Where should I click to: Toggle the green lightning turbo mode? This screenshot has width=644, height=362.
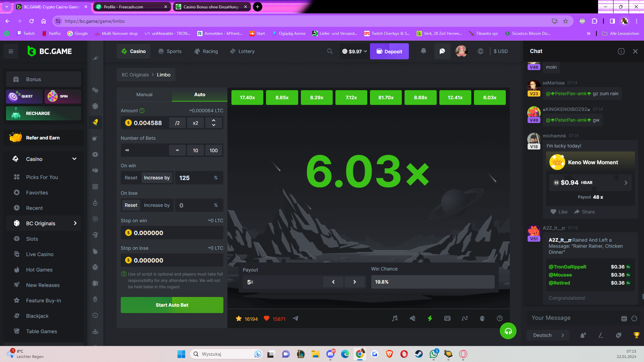click(430, 318)
